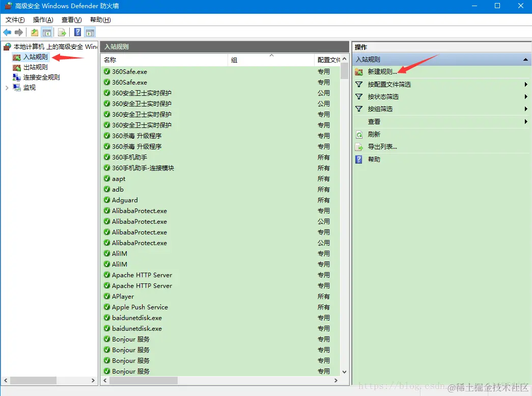
Task: Click 帮助 in the actions pane
Action: pyautogui.click(x=374, y=160)
